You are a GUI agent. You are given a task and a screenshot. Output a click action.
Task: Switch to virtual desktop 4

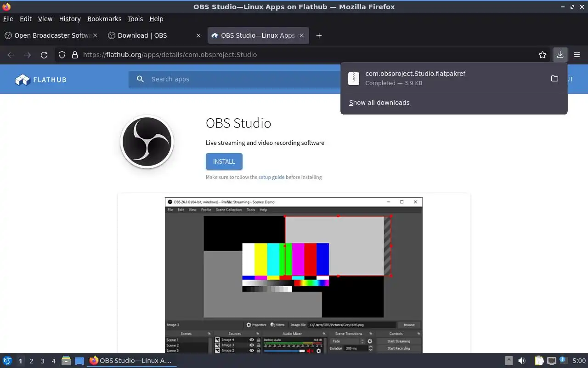[x=53, y=361]
